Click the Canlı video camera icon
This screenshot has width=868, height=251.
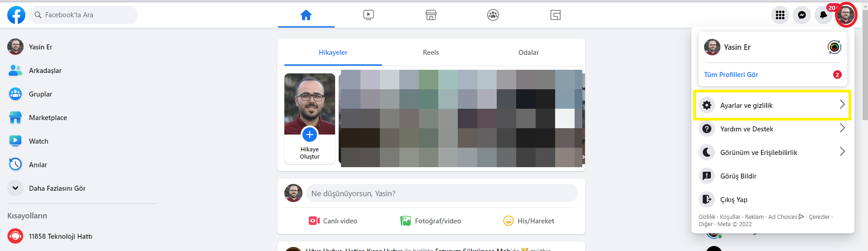pos(314,221)
